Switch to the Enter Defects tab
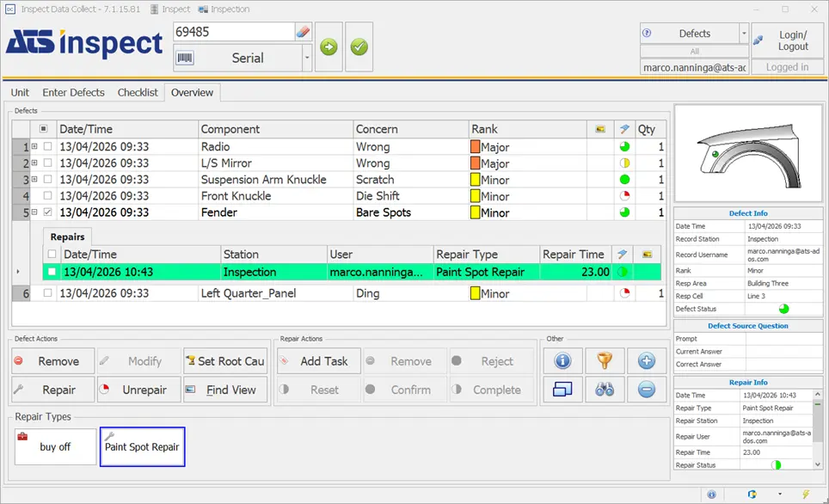Viewport: 829px width, 504px height. 73,93
